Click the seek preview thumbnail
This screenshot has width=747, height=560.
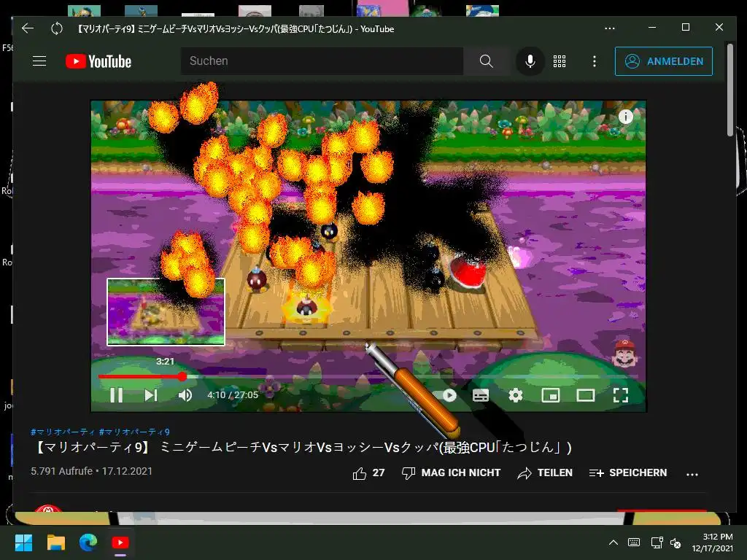(166, 312)
